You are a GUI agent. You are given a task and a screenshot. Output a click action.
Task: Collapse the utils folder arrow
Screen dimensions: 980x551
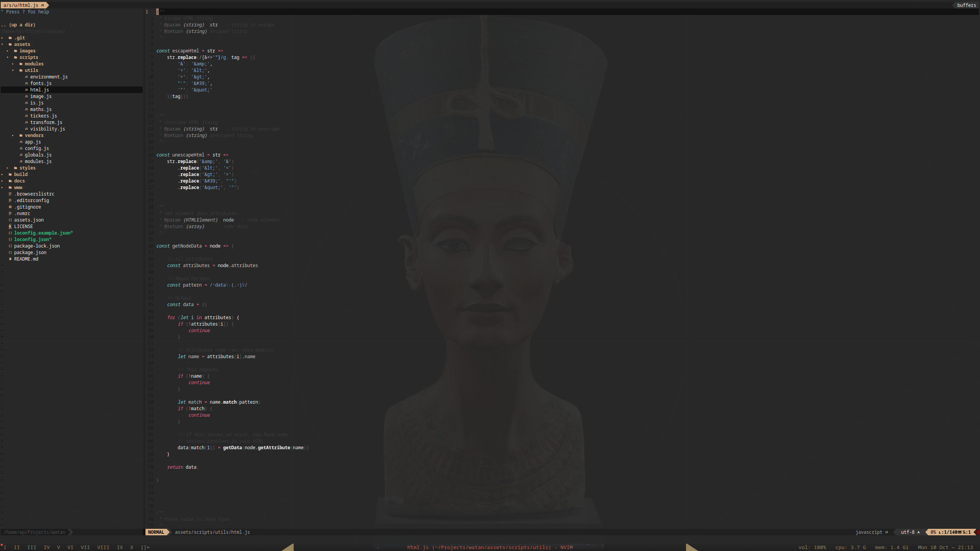pos(13,70)
